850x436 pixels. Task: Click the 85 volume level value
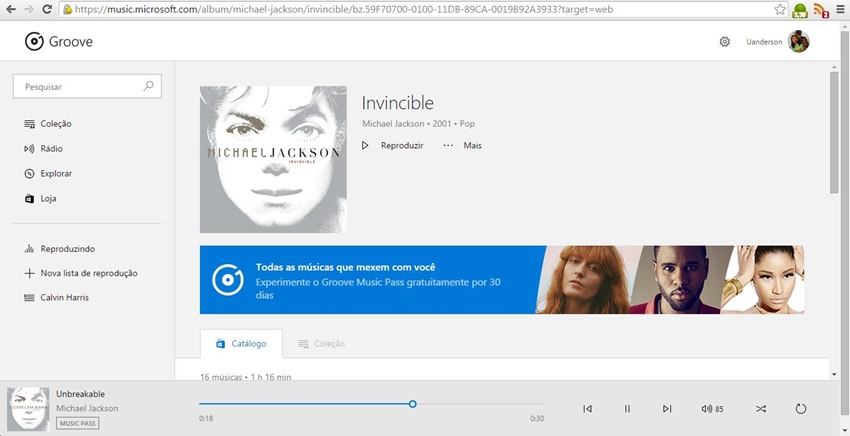point(719,409)
